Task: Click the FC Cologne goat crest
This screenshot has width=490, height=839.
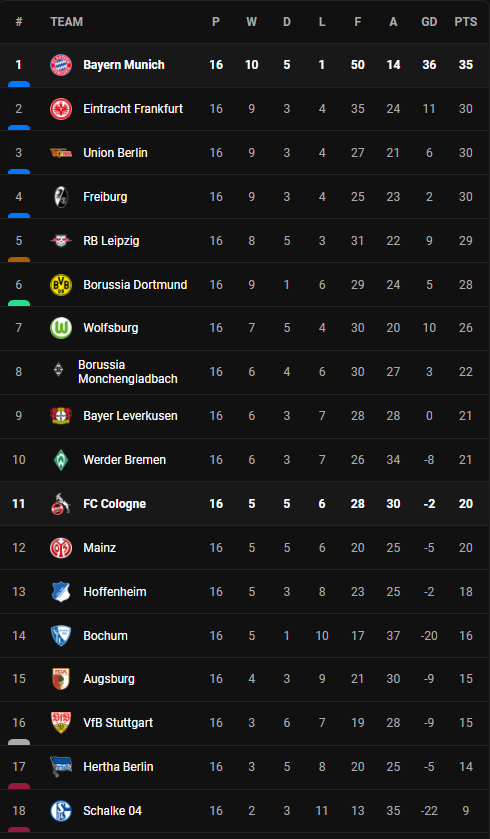Action: (61, 504)
